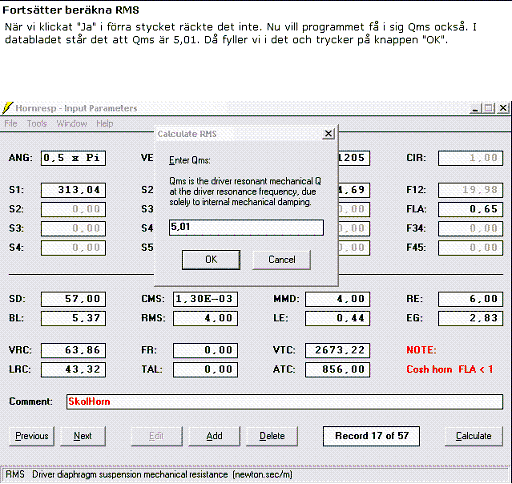The width and height of the screenshot is (512, 484).
Task: Minimize the Hornresp window
Action: click(x=476, y=108)
